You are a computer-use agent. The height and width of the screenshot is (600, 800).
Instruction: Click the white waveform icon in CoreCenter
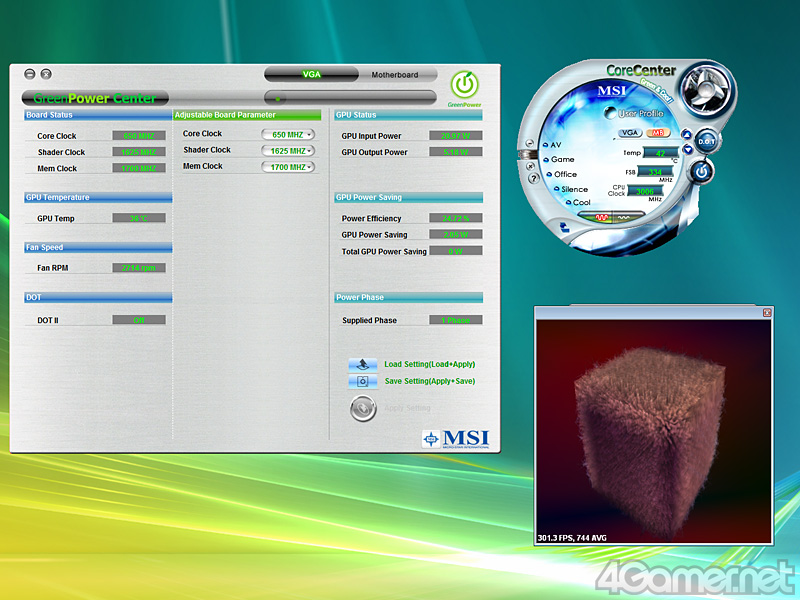pyautogui.click(x=623, y=217)
